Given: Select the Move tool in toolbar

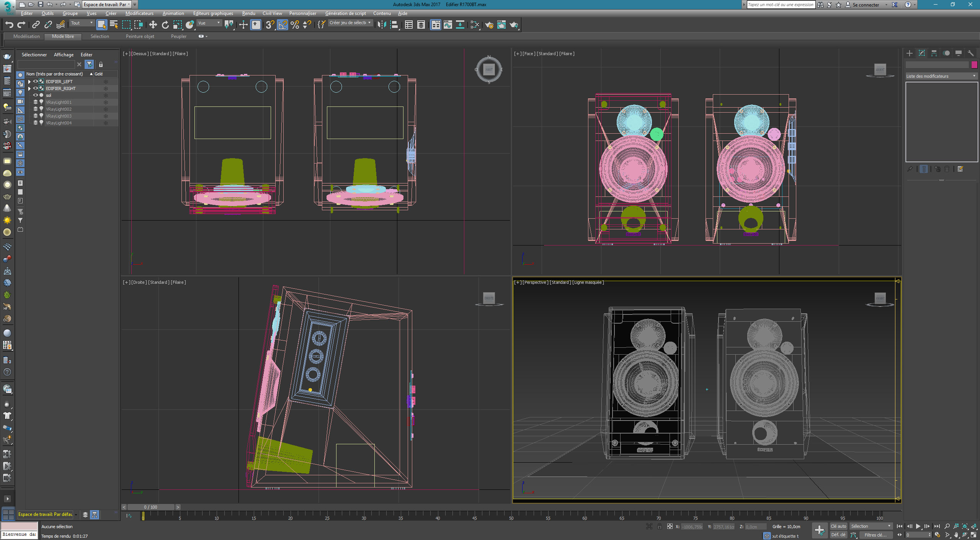Looking at the screenshot, I should coord(153,25).
